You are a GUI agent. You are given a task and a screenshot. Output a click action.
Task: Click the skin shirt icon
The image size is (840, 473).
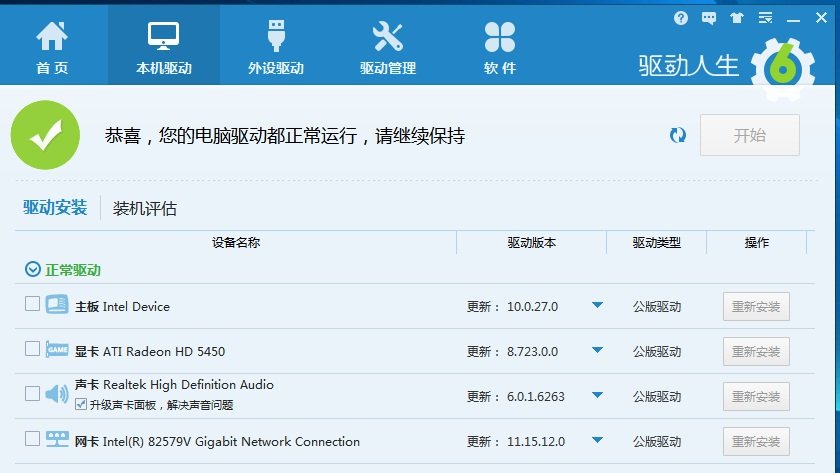(737, 18)
